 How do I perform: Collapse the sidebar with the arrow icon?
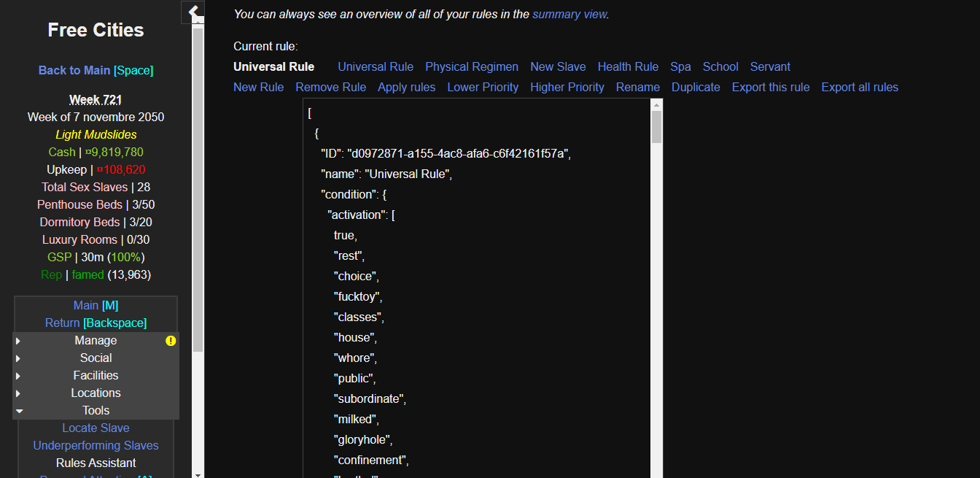193,12
